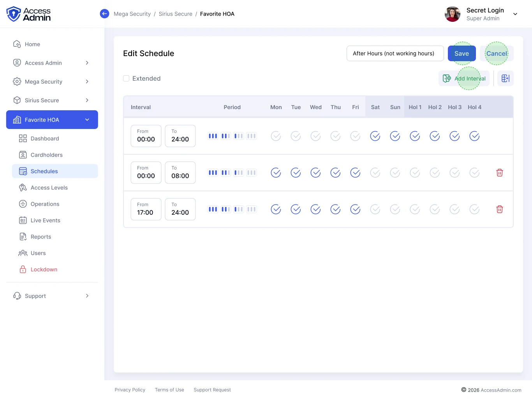The image size is (532, 399).
Task: Click the table columns icon button
Action: pyautogui.click(x=506, y=78)
